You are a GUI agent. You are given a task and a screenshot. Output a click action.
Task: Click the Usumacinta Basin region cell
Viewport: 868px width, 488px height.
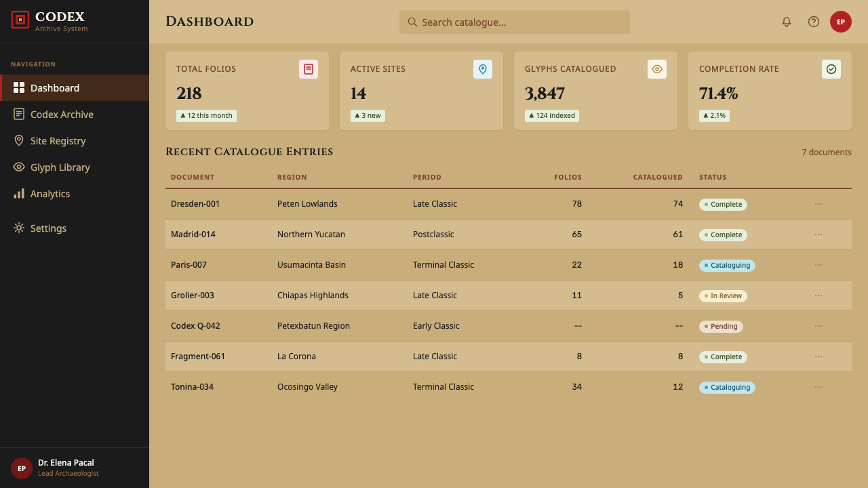point(311,264)
